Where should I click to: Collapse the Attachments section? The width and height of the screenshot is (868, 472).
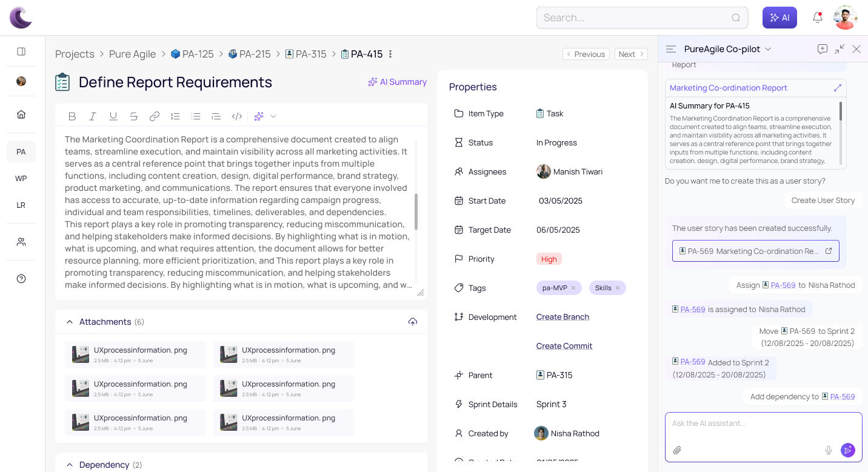click(70, 322)
